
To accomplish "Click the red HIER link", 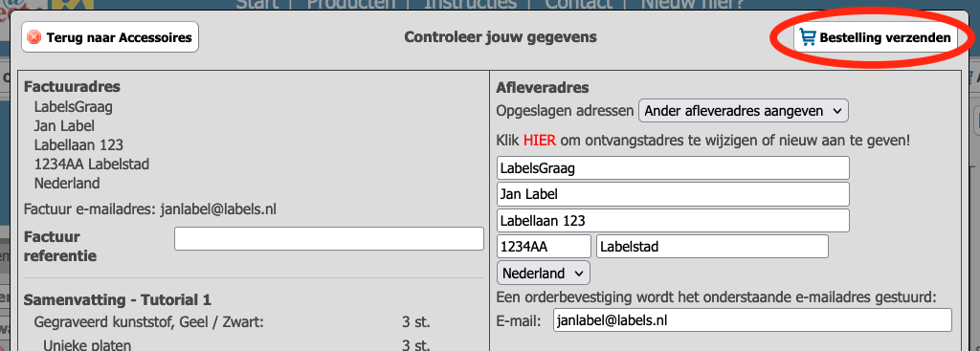I will tap(540, 141).
